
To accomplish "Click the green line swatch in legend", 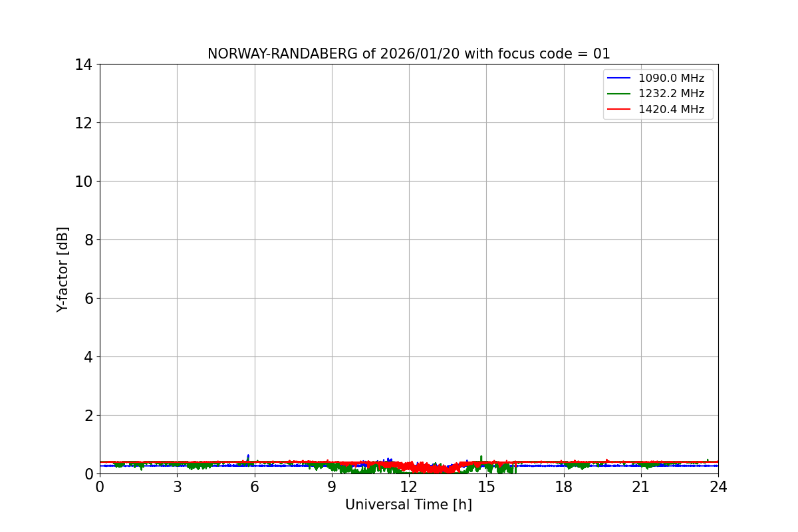I will pos(619,94).
